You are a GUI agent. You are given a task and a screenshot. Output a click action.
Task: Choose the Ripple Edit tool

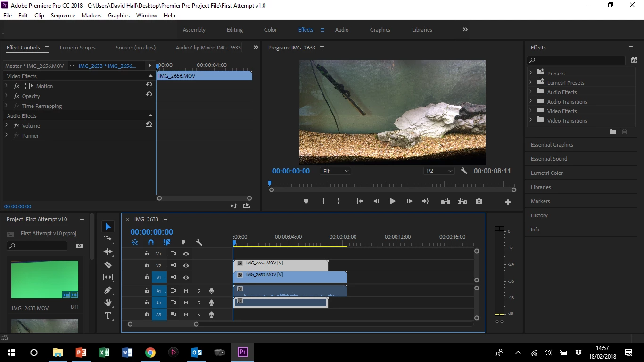coord(108,252)
